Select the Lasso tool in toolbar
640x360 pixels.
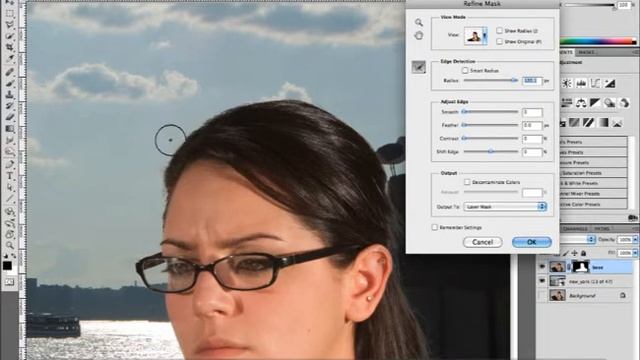(x=9, y=25)
